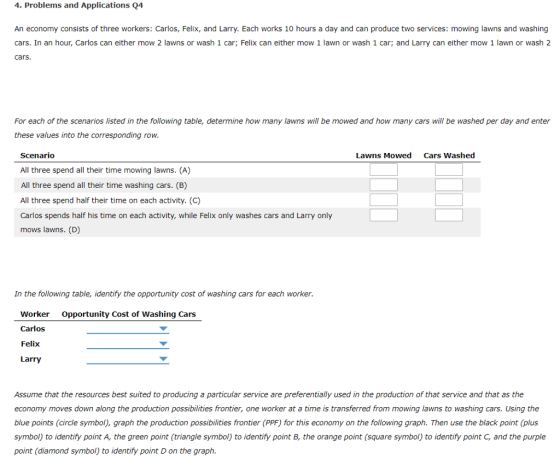The height and width of the screenshot is (465, 560).
Task: Open Felix opportunity cost dropdown
Action: pos(128,344)
